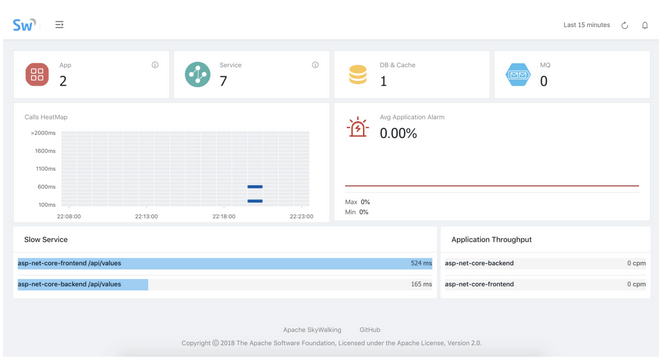The image size is (659, 360).
Task: Click the DB & Cache count value 1
Action: pyautogui.click(x=383, y=81)
